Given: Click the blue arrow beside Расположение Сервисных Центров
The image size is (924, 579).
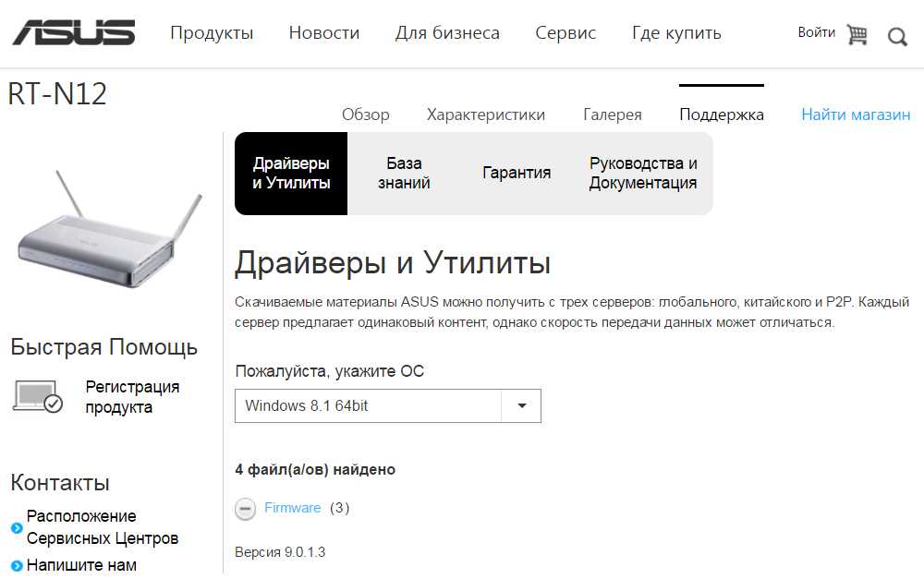Looking at the screenshot, I should tap(17, 528).
